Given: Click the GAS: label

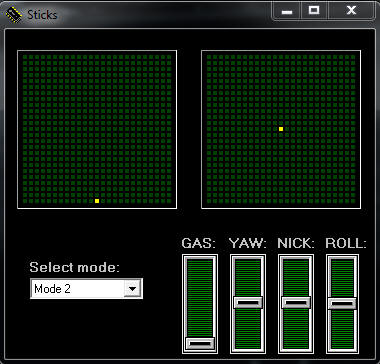Looking at the screenshot, I should 199,244.
